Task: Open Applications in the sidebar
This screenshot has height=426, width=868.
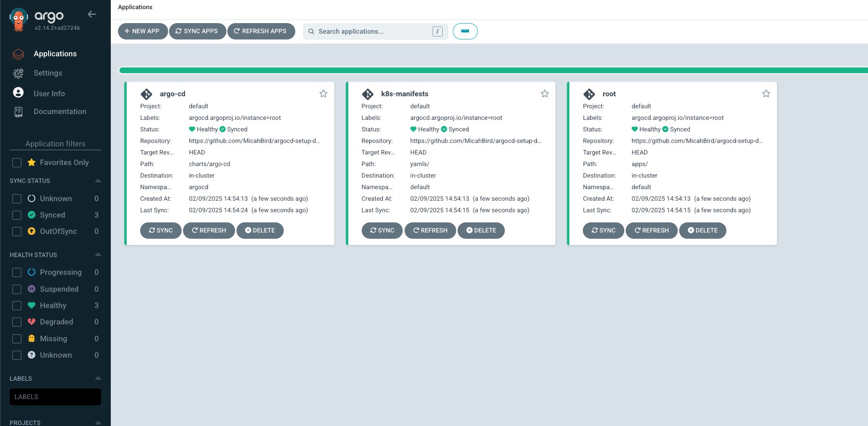Action: point(55,54)
